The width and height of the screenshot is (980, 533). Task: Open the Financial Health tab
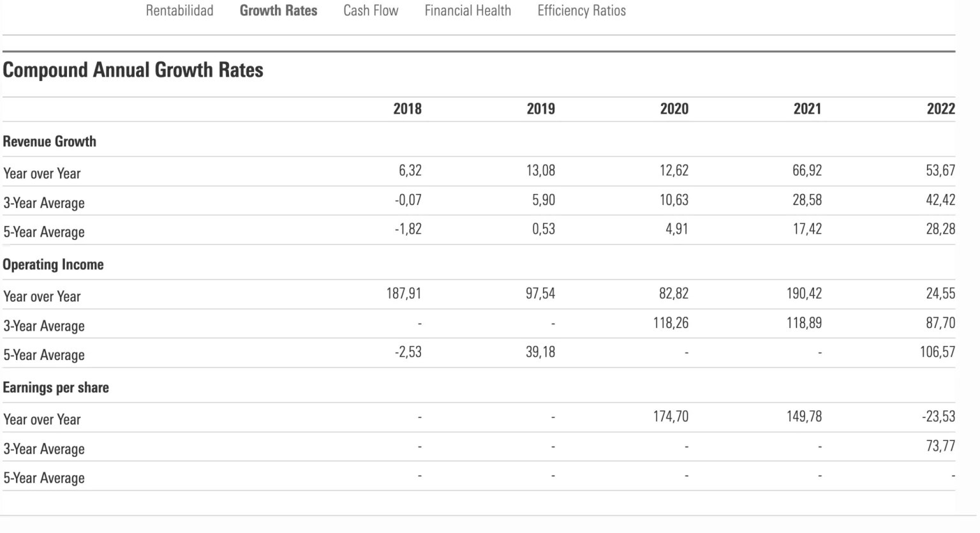[468, 11]
